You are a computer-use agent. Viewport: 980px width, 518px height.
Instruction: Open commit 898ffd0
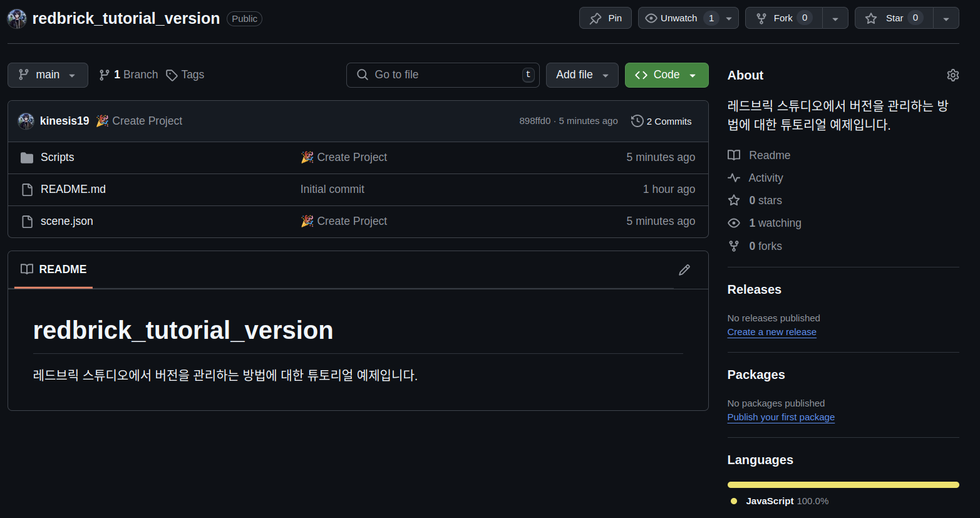click(x=535, y=121)
